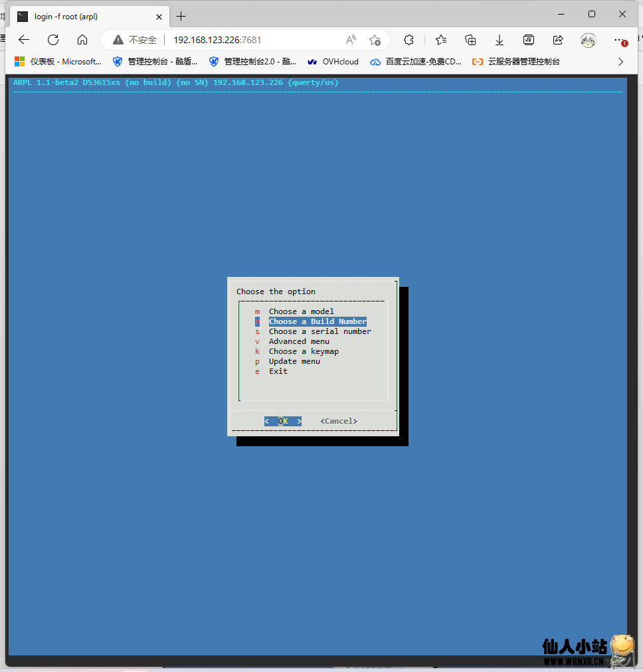The height and width of the screenshot is (672, 643).
Task: Expand the bookmarks bar overflow chevron
Action: [x=621, y=62]
